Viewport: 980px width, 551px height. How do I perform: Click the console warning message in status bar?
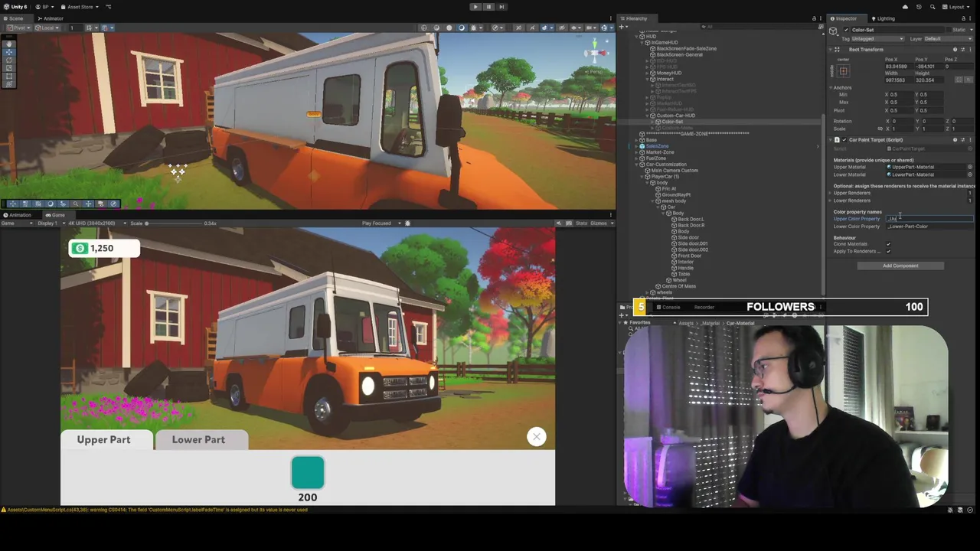[157, 510]
